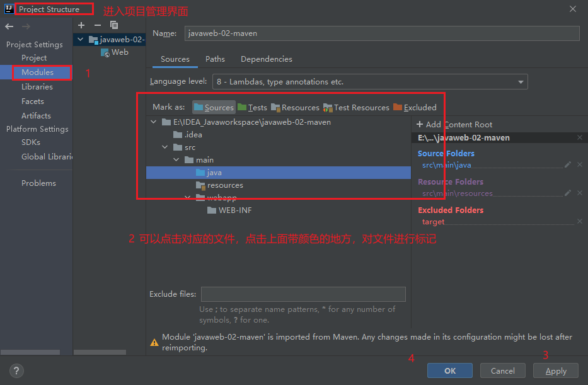Open help with the question mark icon
Screen dimensions: 588x385
[x=16, y=371]
